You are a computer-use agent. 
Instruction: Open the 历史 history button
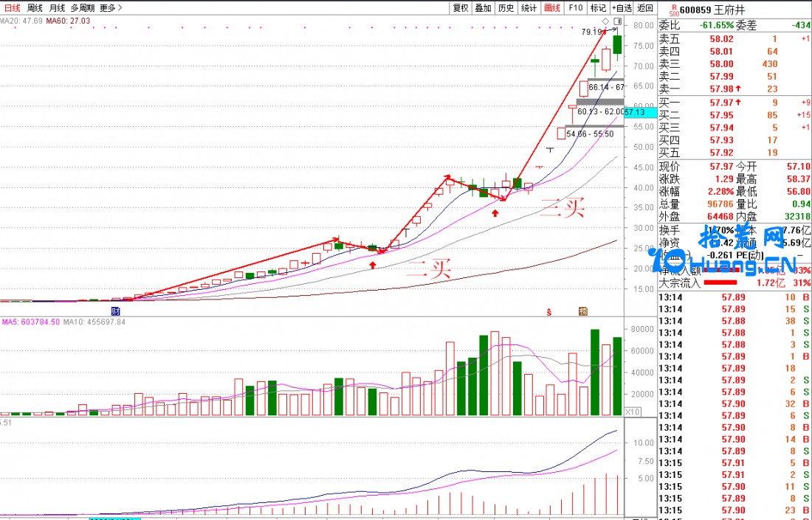[x=506, y=8]
